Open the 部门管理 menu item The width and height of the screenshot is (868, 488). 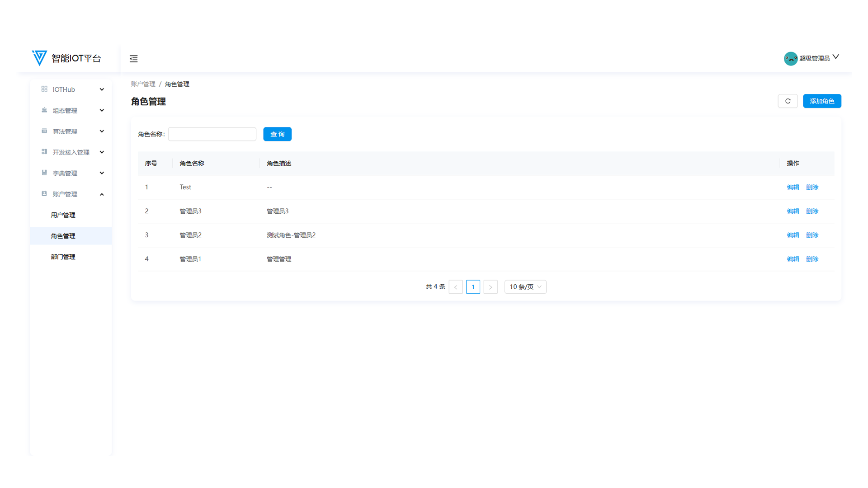tap(63, 257)
